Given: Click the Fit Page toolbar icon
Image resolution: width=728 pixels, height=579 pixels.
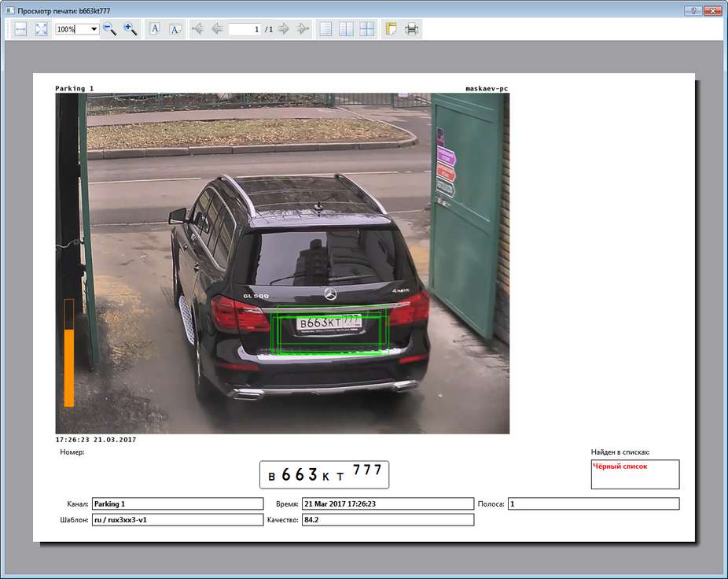Looking at the screenshot, I should [41, 29].
